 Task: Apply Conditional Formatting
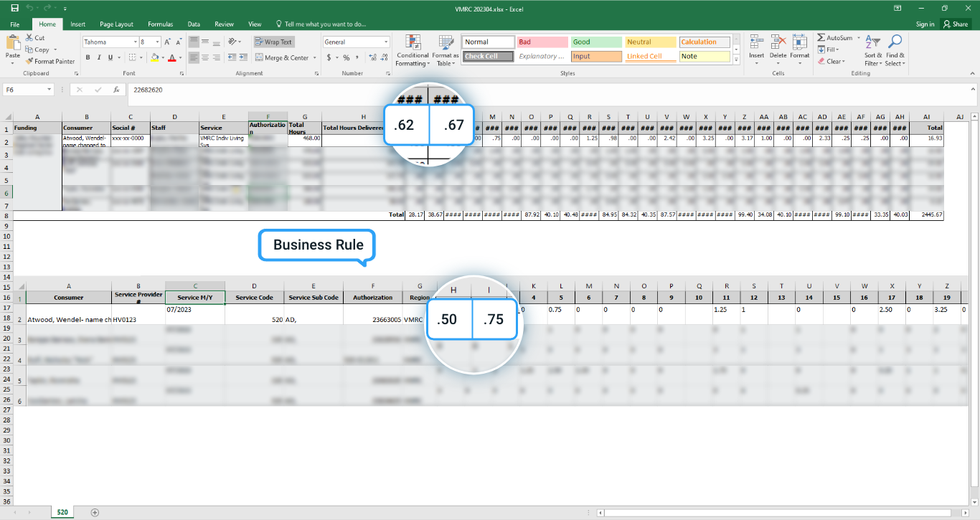(x=413, y=44)
